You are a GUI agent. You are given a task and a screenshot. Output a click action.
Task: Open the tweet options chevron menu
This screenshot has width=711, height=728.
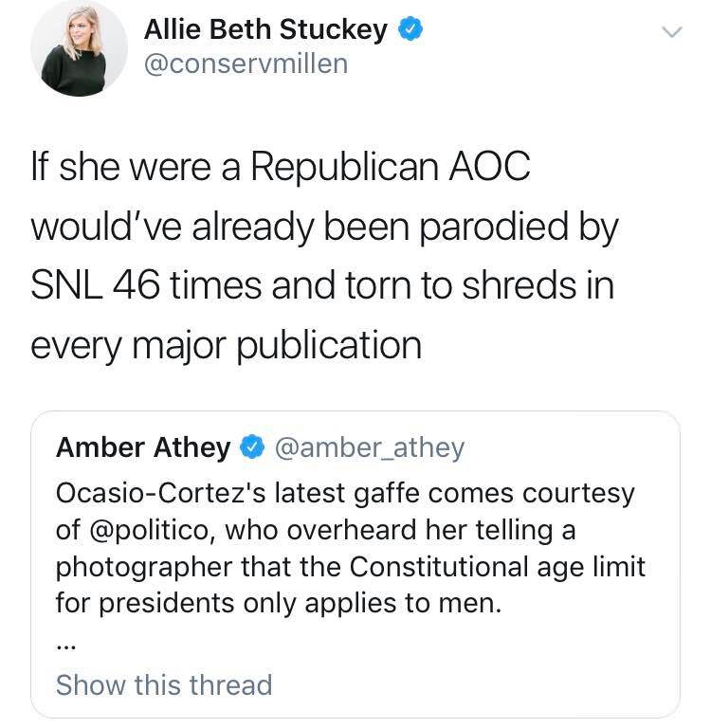pos(671,33)
